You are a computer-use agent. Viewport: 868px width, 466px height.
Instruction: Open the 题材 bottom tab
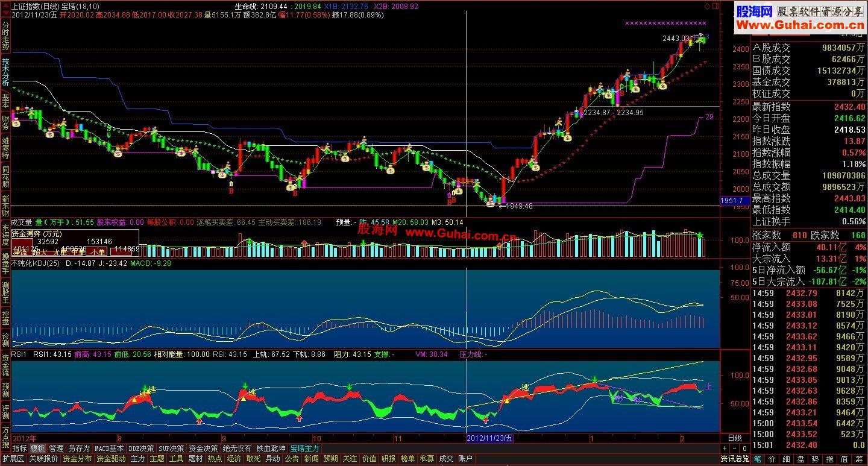pyautogui.click(x=195, y=459)
